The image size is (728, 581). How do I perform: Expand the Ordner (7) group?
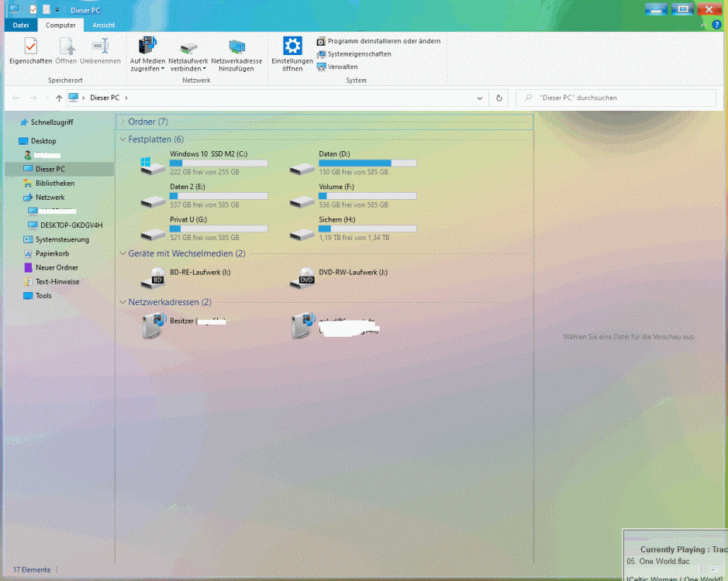[x=123, y=122]
